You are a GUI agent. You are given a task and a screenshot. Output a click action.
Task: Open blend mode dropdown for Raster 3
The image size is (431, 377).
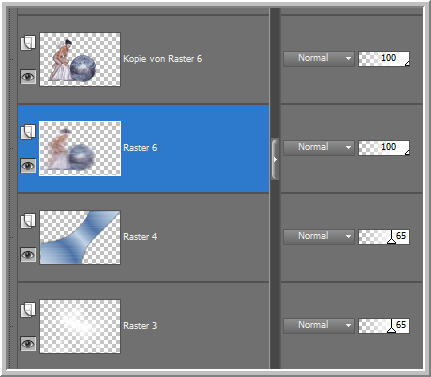pyautogui.click(x=319, y=325)
